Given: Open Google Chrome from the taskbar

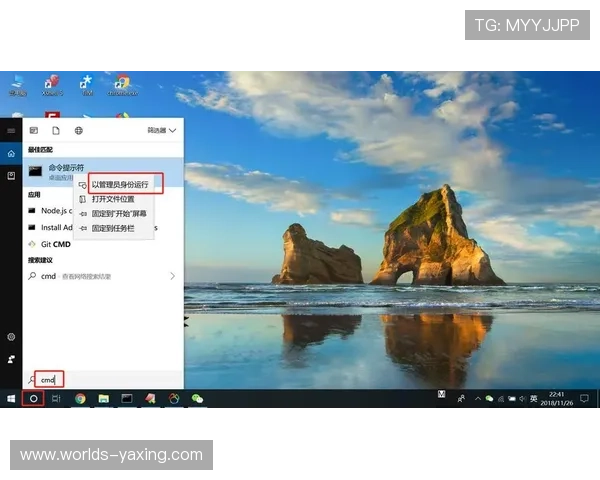Looking at the screenshot, I should (80, 398).
